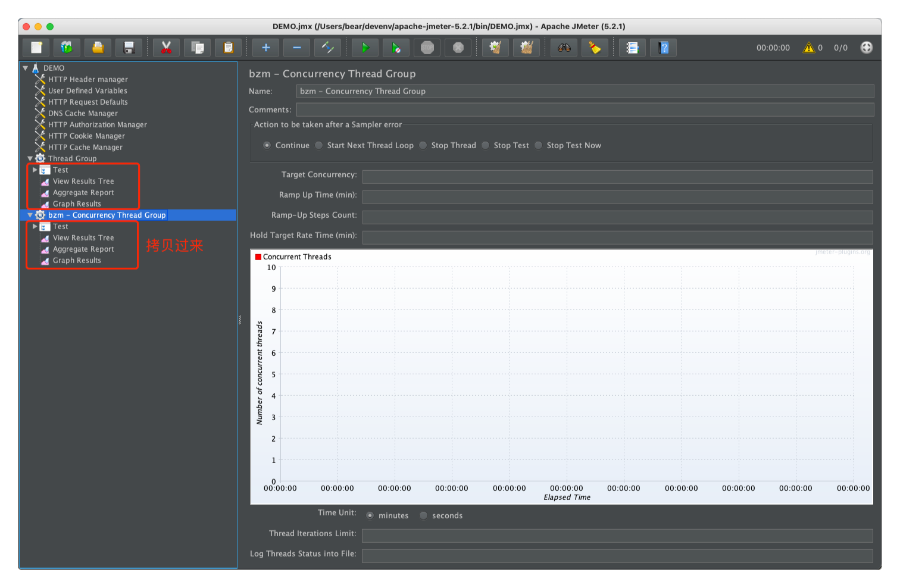Select HTTP Cookie Manager element
900x588 pixels.
[x=86, y=136]
